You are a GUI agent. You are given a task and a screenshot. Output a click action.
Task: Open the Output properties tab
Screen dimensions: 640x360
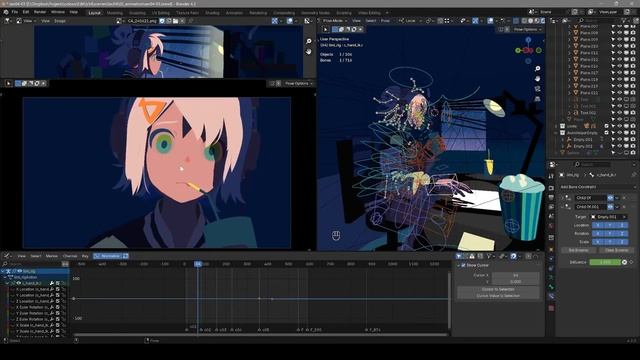click(x=551, y=198)
